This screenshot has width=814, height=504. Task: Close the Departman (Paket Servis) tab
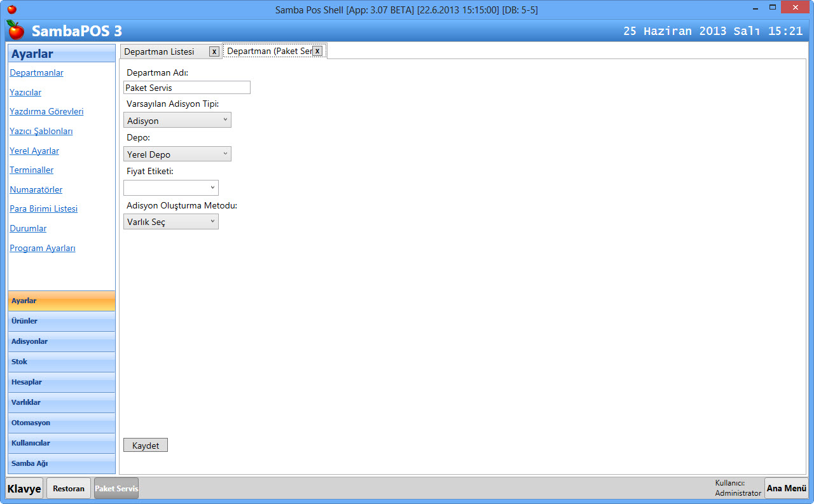point(317,51)
